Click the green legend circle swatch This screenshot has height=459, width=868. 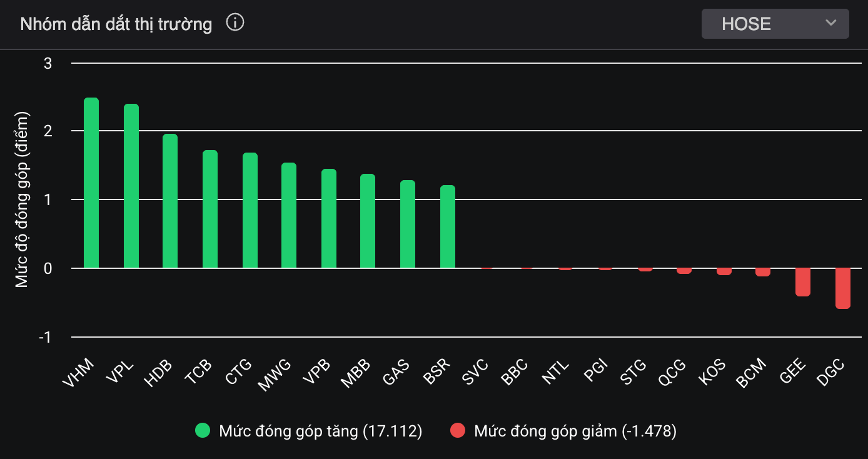pos(203,431)
